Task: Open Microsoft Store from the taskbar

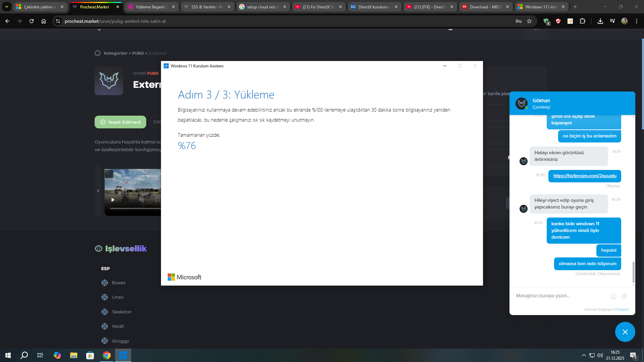Action: click(90, 355)
